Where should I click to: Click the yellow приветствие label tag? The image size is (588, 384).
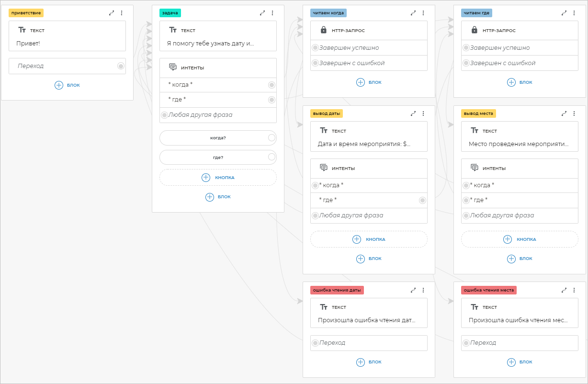point(26,13)
